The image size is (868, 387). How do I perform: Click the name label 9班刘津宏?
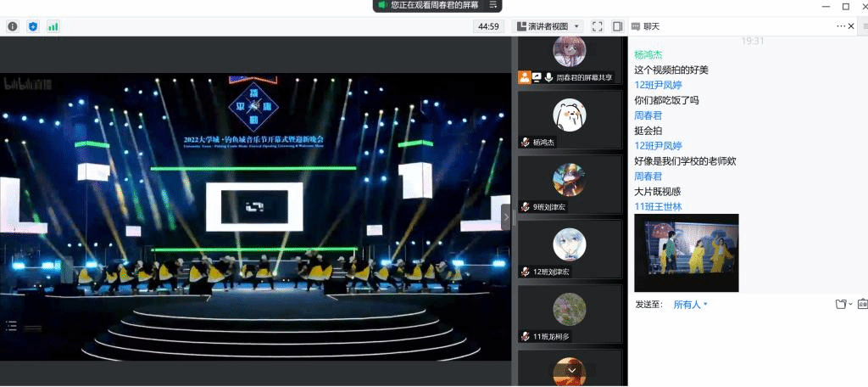[550, 207]
